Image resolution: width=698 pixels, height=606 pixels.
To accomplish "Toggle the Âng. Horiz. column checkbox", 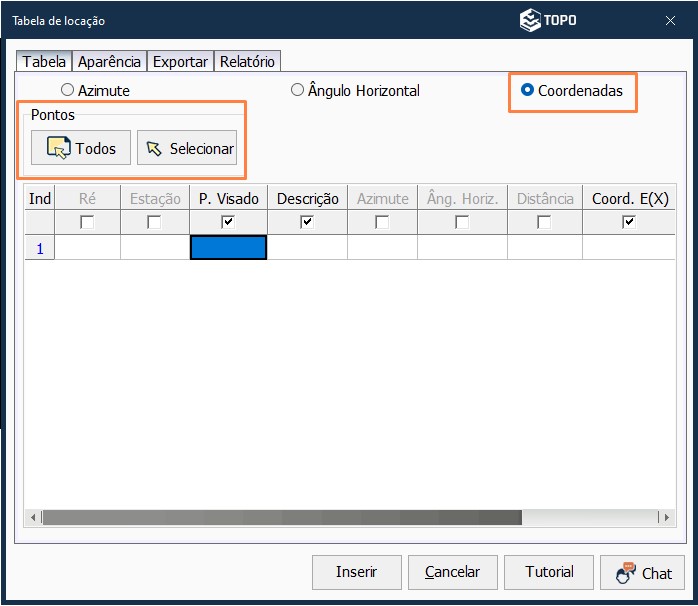I will tap(462, 222).
